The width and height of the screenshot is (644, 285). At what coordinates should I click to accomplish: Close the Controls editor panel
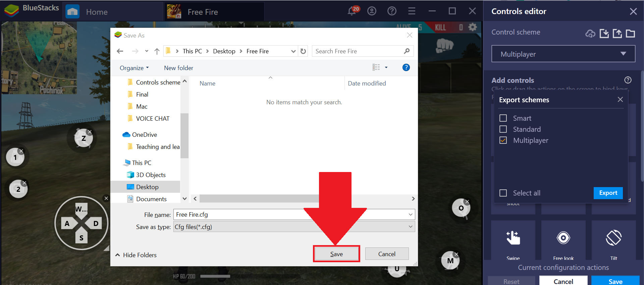pos(633,11)
